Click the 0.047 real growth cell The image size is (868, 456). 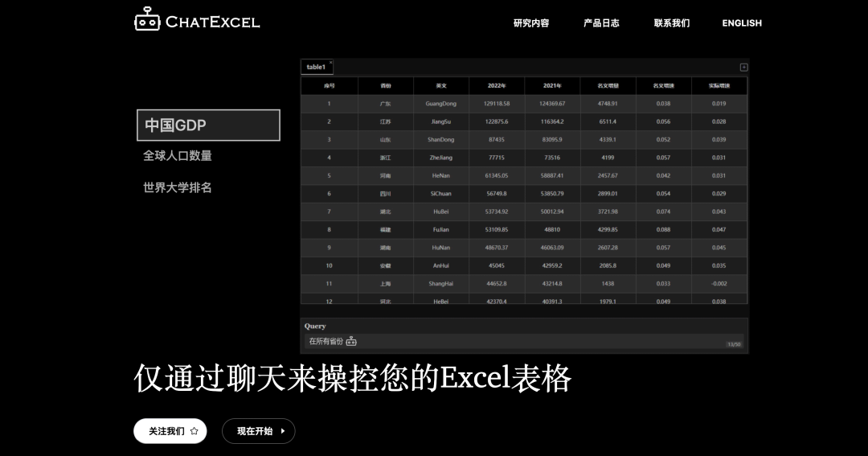719,229
